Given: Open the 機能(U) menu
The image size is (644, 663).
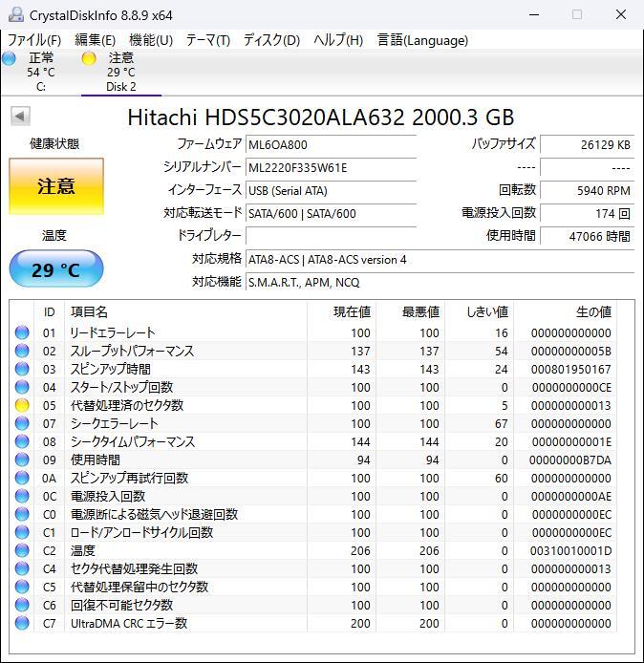Looking at the screenshot, I should pos(151,40).
